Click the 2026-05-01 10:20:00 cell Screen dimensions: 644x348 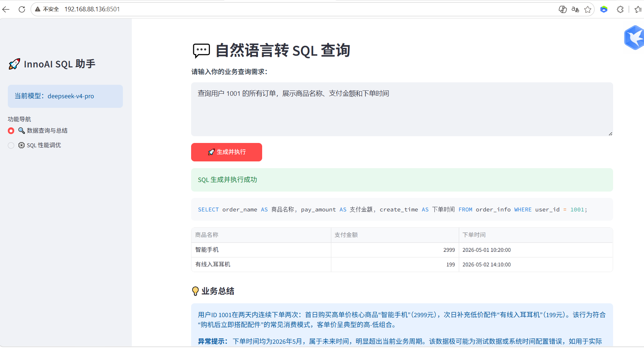click(536, 250)
